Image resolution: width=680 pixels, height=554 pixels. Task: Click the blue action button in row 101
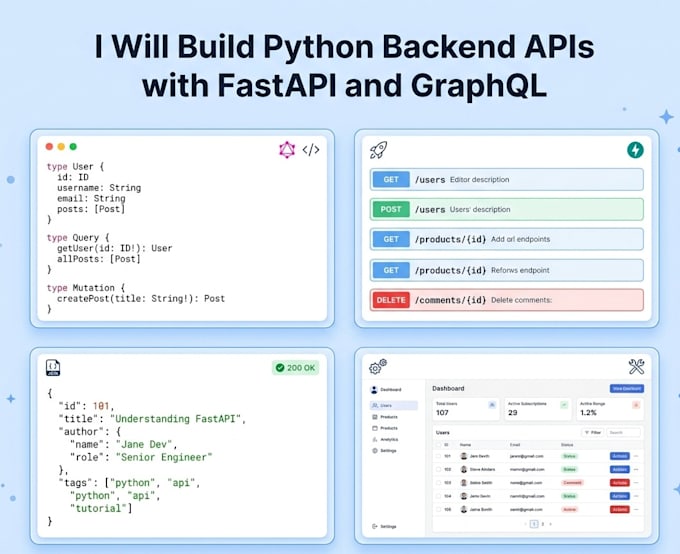[620, 456]
